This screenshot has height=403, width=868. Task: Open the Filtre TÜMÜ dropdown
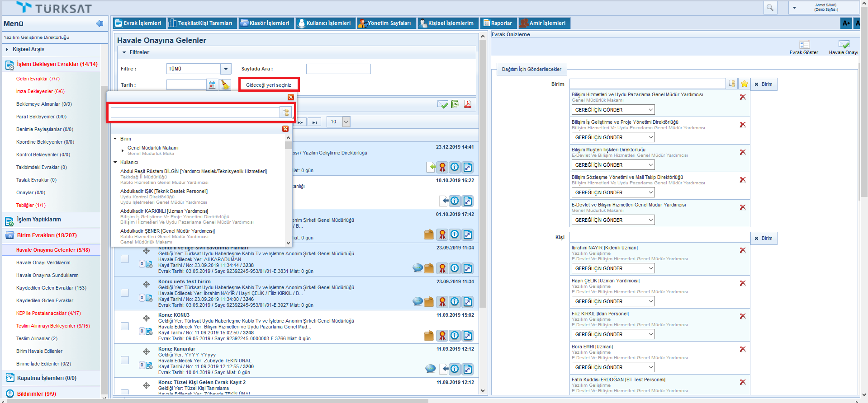pyautogui.click(x=226, y=69)
